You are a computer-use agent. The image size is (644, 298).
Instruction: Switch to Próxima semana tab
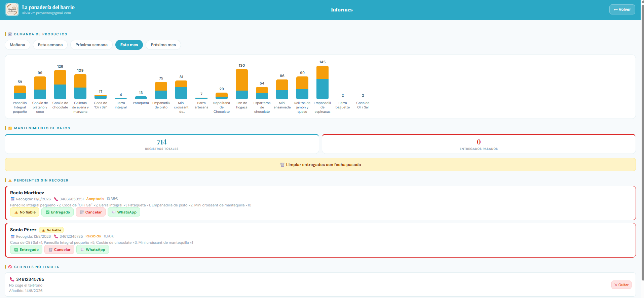[x=91, y=45]
